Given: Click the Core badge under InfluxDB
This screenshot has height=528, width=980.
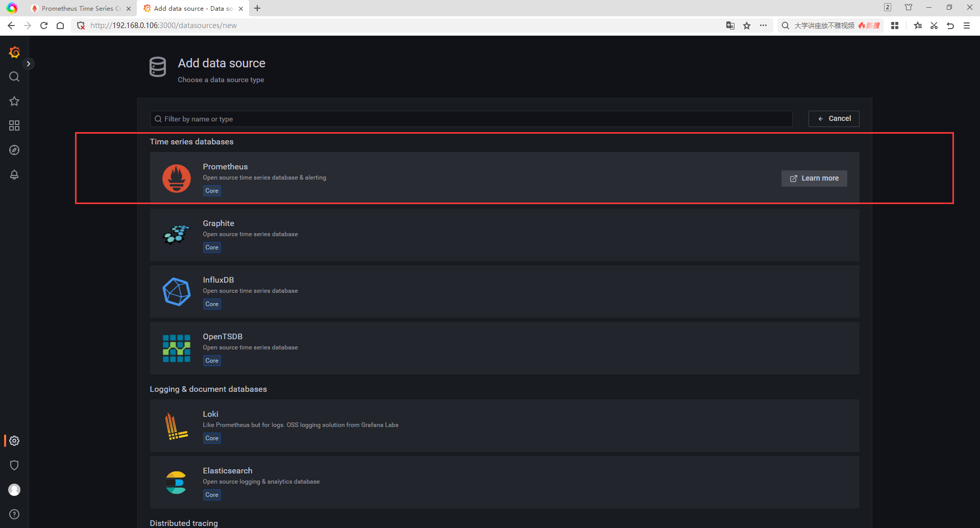Looking at the screenshot, I should pos(212,304).
